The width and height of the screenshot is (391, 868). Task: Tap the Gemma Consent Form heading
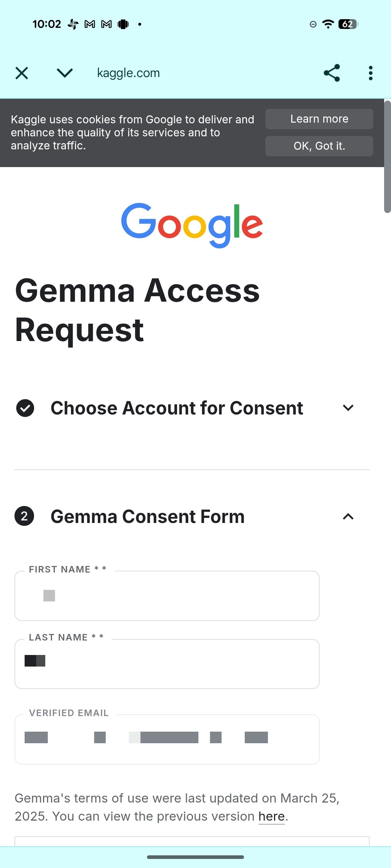(147, 516)
